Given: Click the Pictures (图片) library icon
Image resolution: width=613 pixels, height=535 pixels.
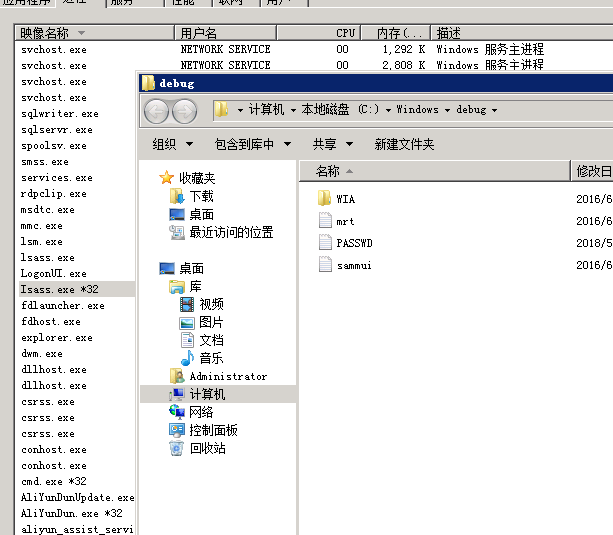Looking at the screenshot, I should point(187,323).
